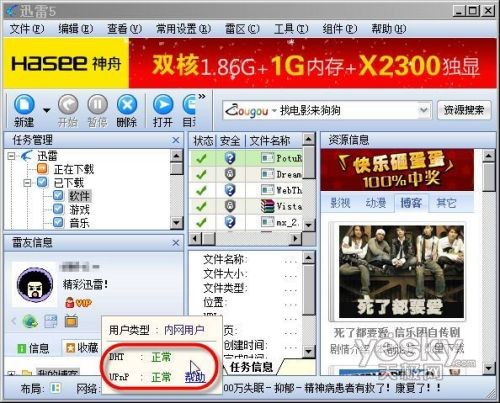The width and height of the screenshot is (500, 403).
Task: Open the Gougou search box dropdown
Action: point(423,110)
